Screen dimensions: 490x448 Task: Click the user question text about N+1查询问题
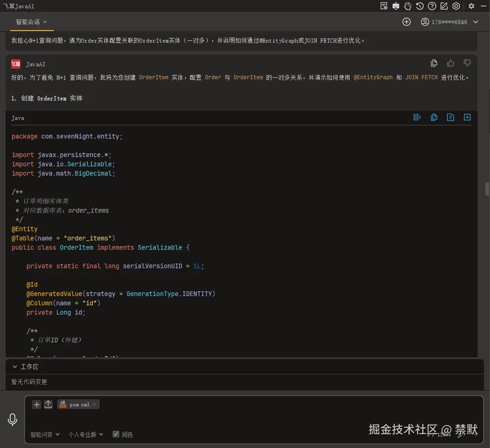[x=188, y=41]
